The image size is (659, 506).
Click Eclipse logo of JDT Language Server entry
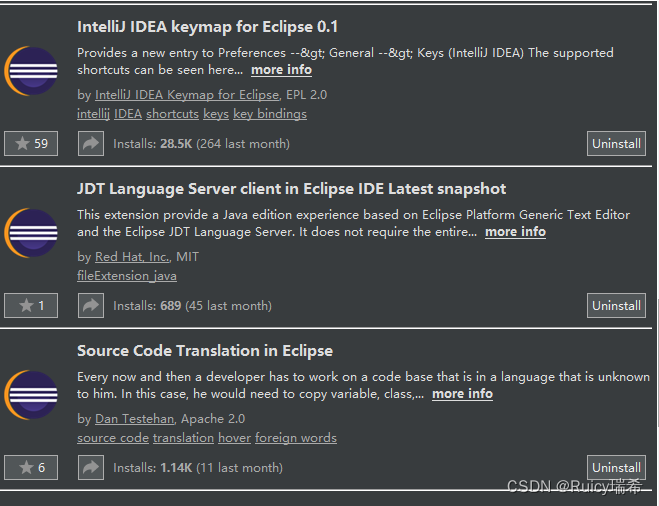pos(31,233)
